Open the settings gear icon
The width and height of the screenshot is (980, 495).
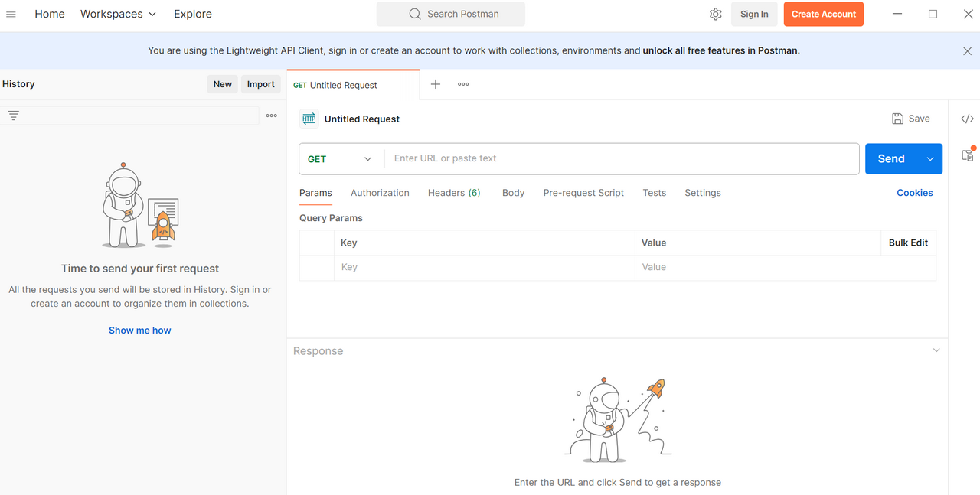click(715, 14)
